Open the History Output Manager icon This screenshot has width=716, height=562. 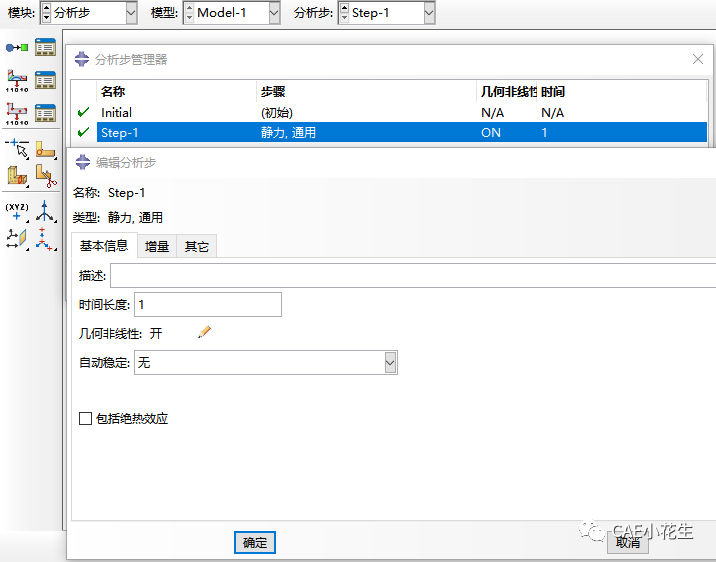pyautogui.click(x=45, y=113)
